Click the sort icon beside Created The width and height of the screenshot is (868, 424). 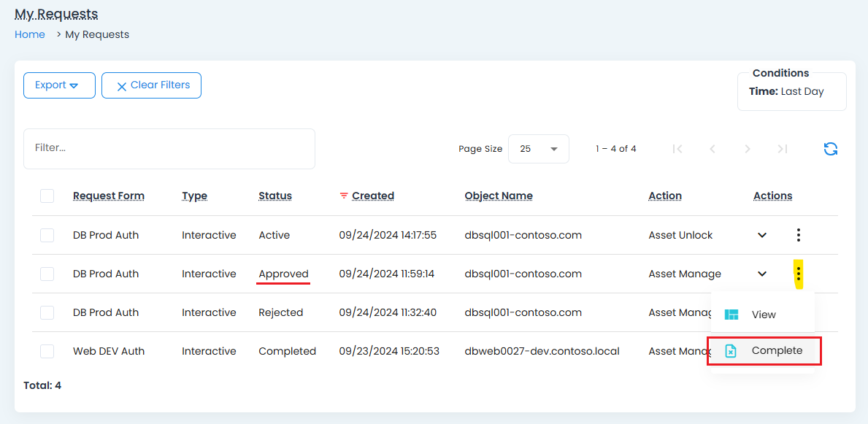pos(344,196)
